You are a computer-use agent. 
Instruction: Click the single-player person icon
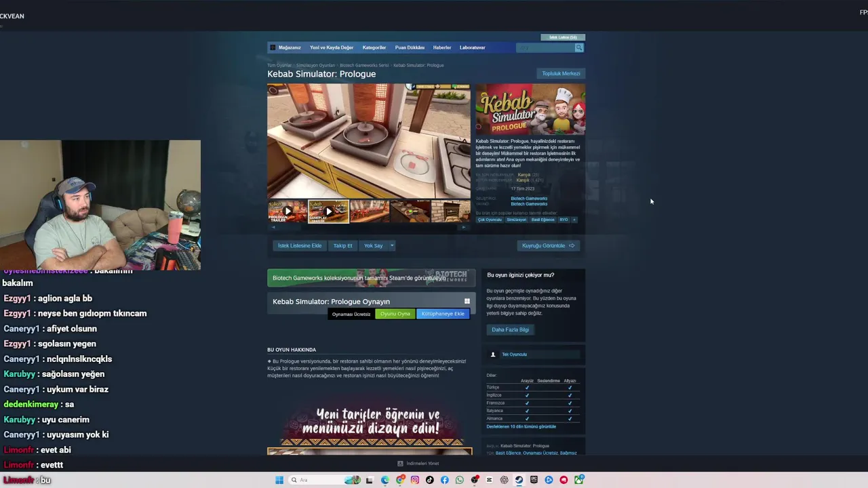point(493,354)
